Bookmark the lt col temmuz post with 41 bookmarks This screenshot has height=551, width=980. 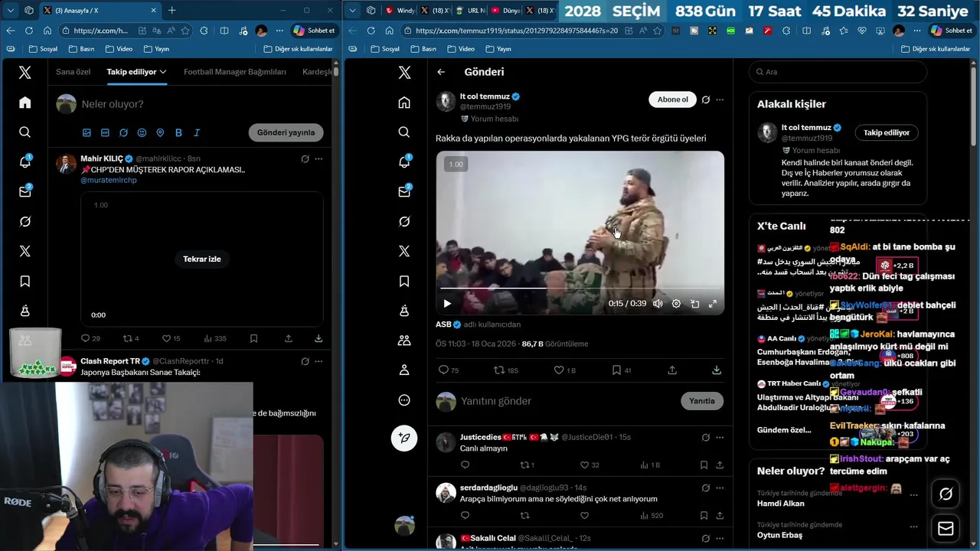click(x=621, y=370)
